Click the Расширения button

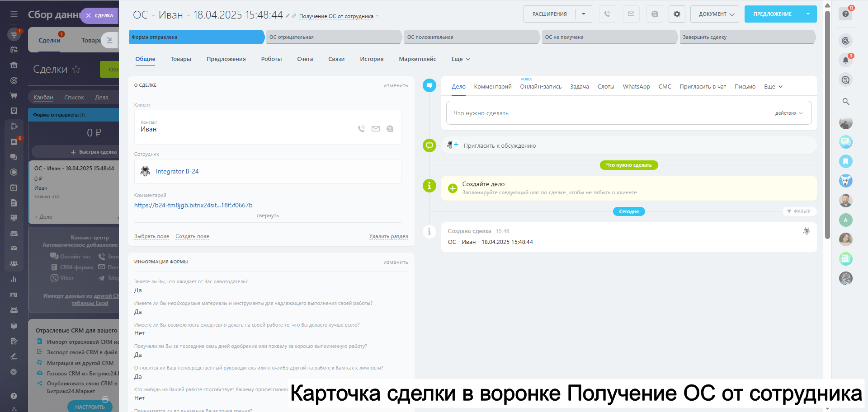coord(549,14)
